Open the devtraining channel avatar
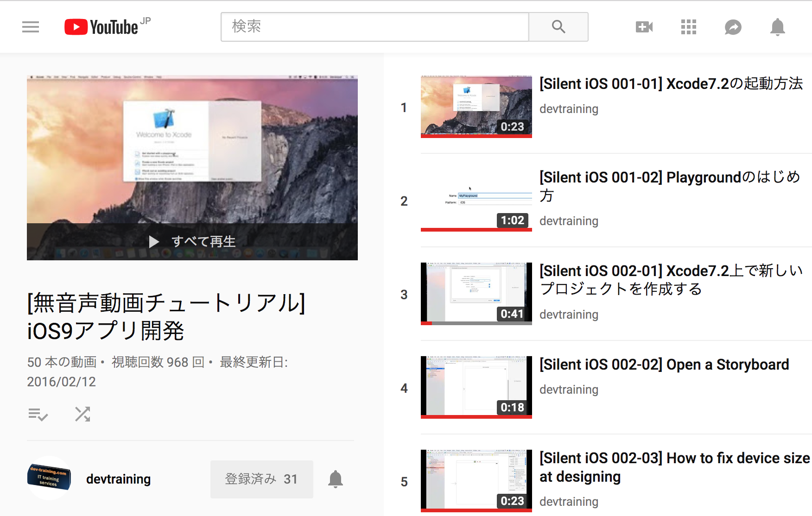812x516 pixels. (49, 478)
